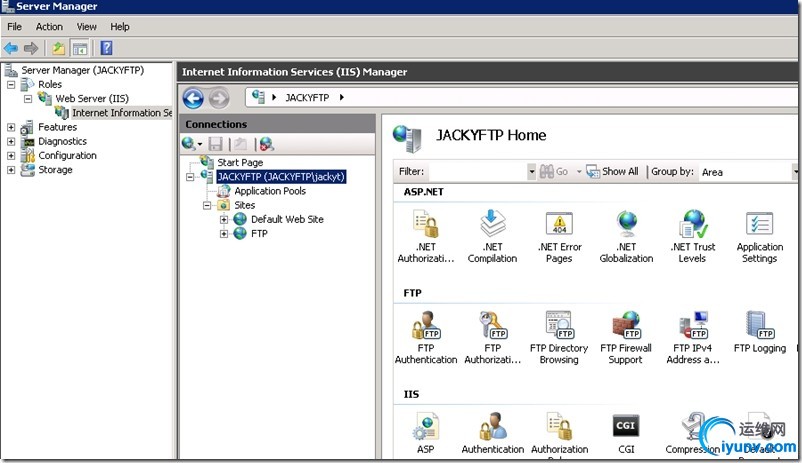This screenshot has width=802, height=463.
Task: Select Start Page in Connections tree
Action: tap(240, 162)
